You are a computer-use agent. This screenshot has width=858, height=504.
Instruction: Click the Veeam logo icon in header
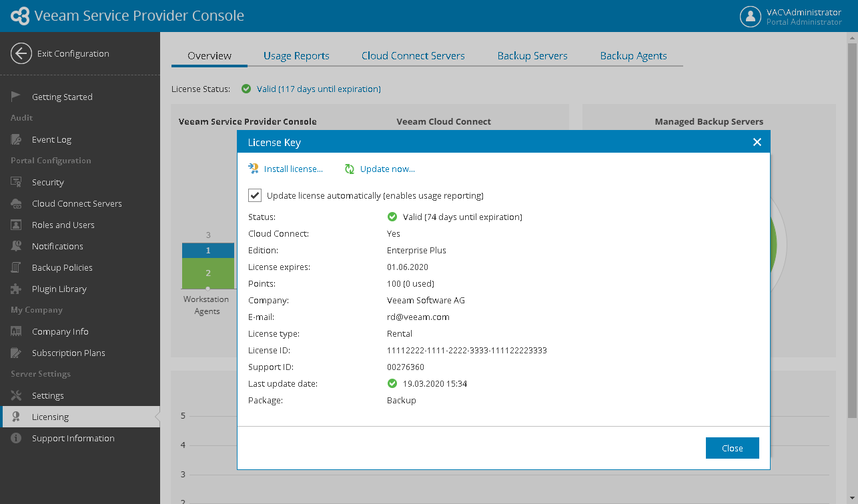pyautogui.click(x=20, y=16)
